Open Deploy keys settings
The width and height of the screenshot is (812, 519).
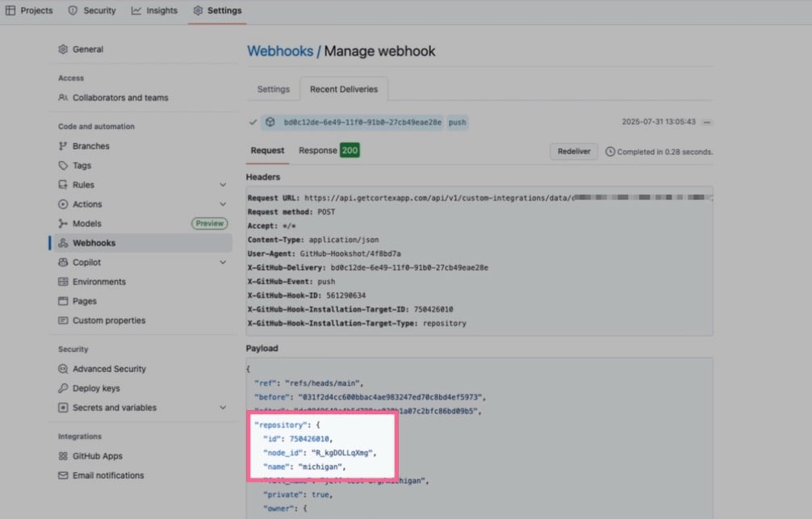pyautogui.click(x=96, y=388)
